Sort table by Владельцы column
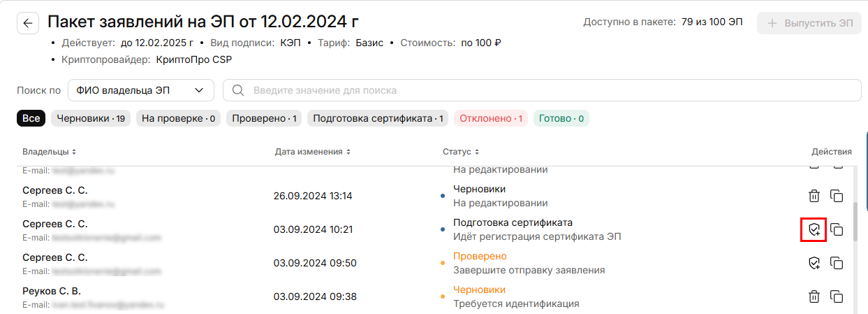This screenshot has width=868, height=314. click(49, 152)
